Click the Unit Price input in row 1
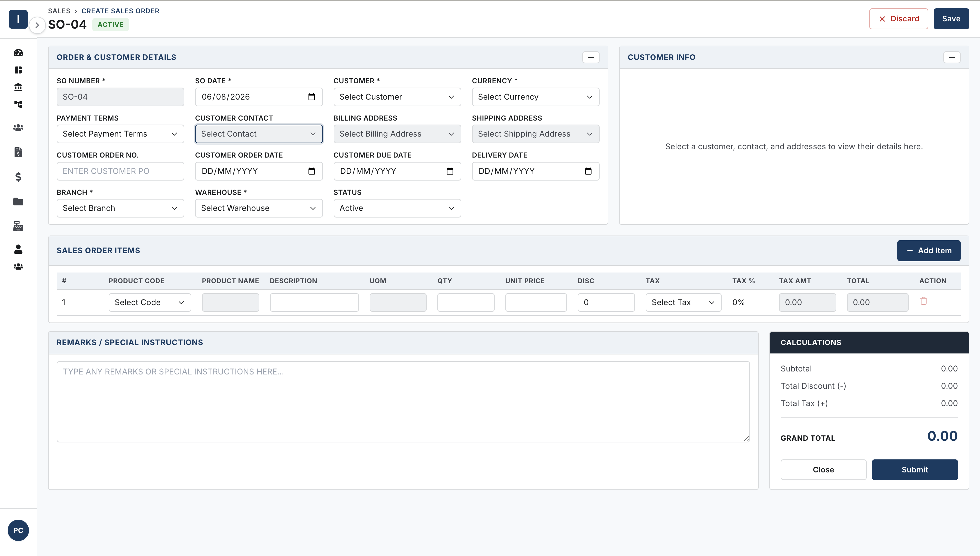Viewport: 980px width, 556px height. click(x=536, y=302)
